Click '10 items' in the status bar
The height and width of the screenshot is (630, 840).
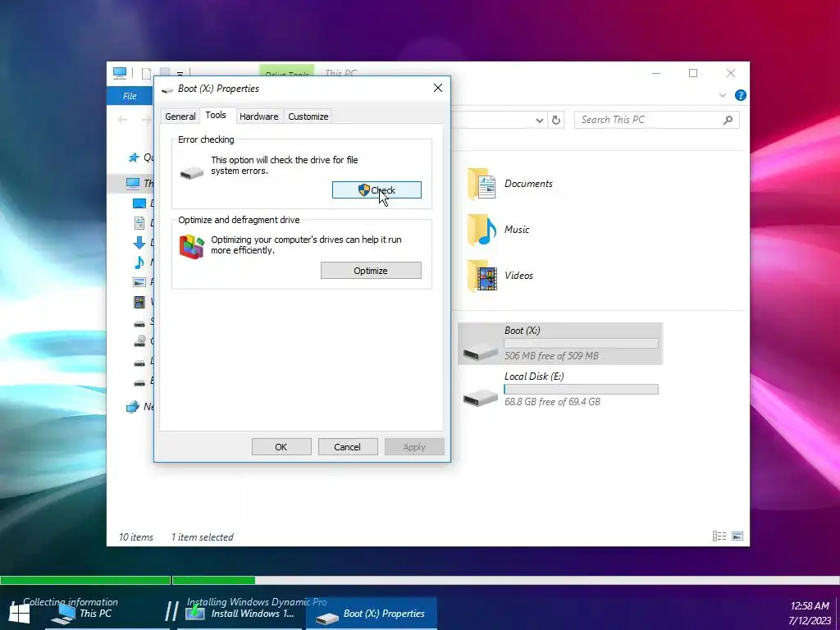pos(136,536)
